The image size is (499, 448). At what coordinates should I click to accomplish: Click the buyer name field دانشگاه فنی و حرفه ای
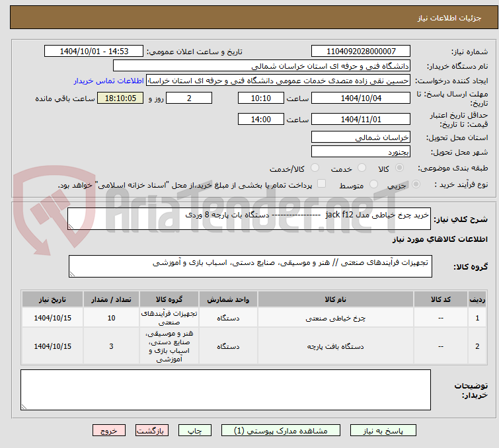coord(262,66)
